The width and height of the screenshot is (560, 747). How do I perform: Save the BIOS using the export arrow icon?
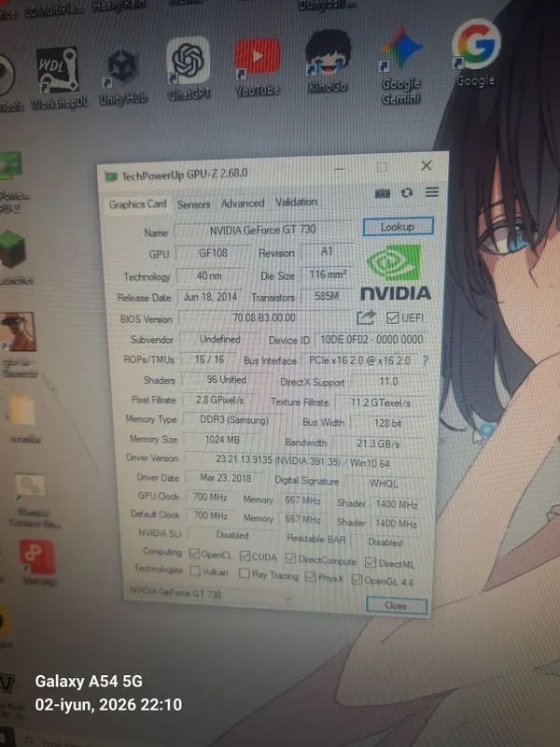coord(366,317)
